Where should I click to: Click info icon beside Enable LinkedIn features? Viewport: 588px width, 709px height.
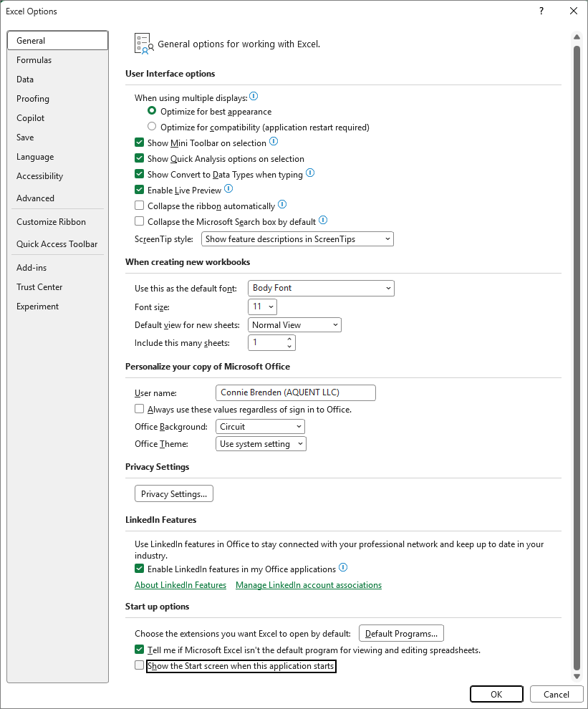343,568
